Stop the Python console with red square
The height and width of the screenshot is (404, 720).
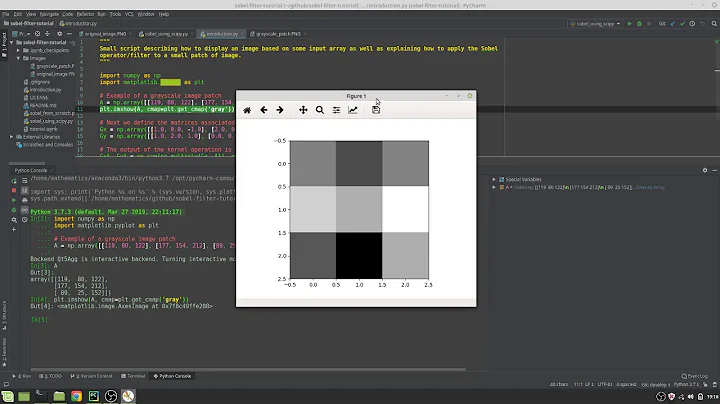click(x=14, y=190)
